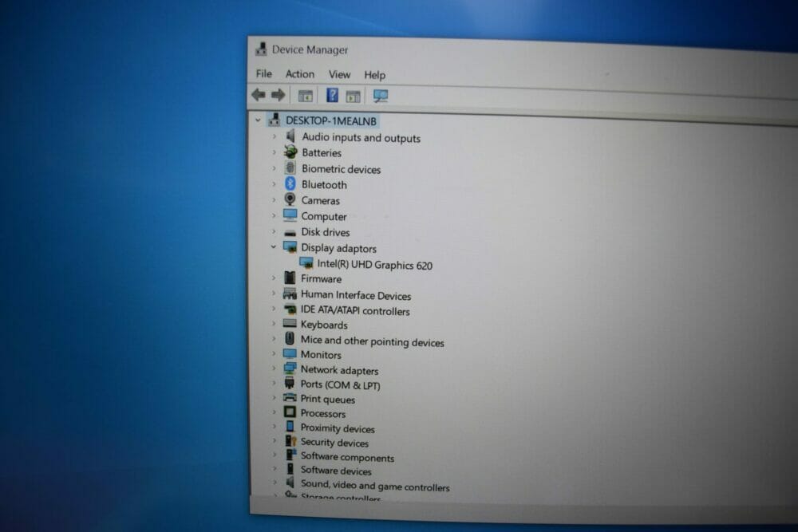Open the Help menu

click(x=374, y=75)
